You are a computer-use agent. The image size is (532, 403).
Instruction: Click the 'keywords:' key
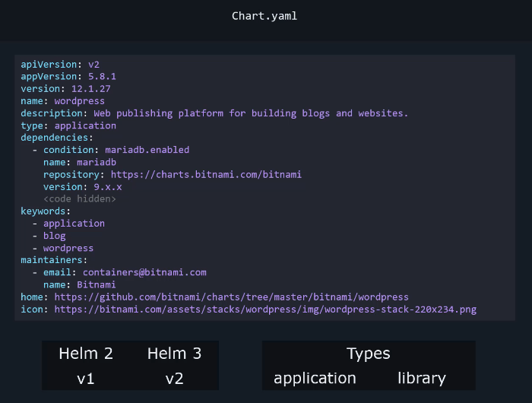point(46,211)
